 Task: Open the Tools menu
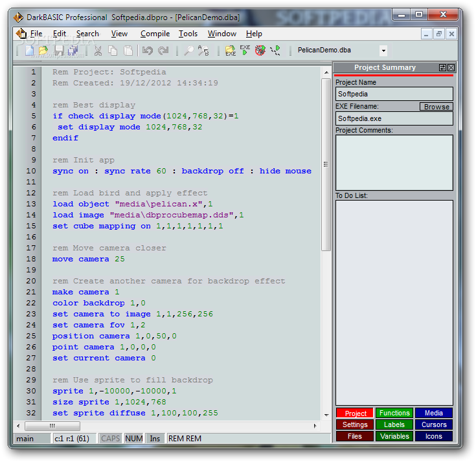pos(188,34)
